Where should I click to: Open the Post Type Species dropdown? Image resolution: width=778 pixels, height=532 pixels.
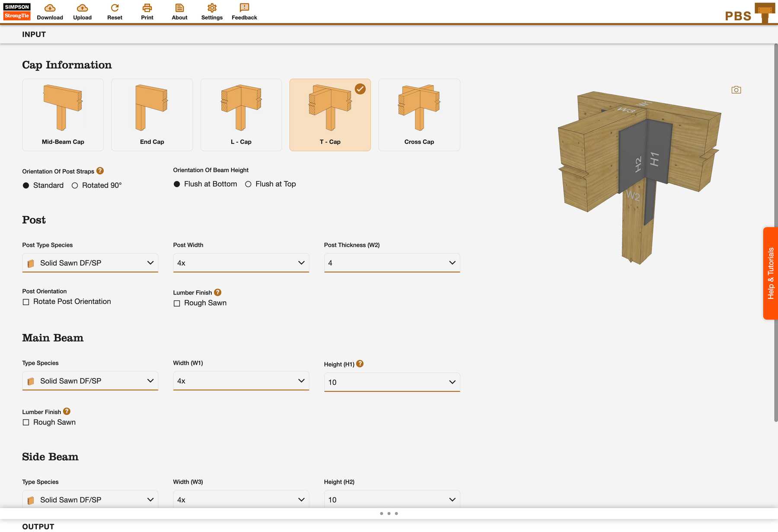90,263
